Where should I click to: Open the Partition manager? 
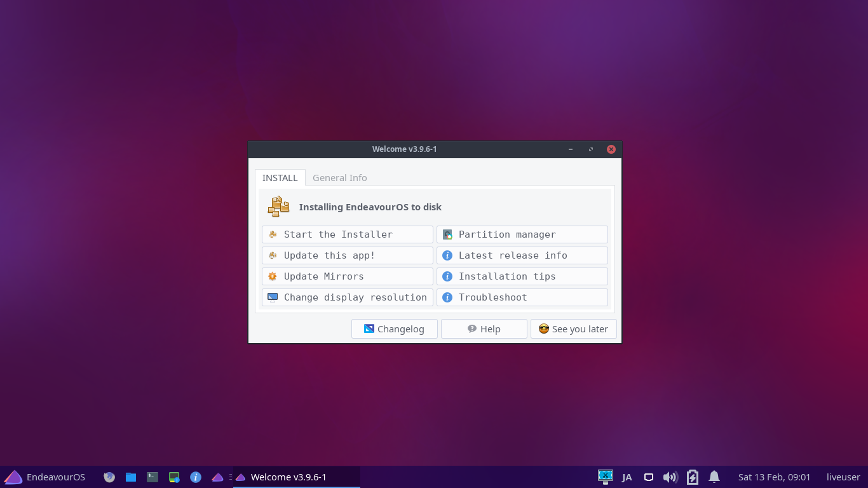522,234
